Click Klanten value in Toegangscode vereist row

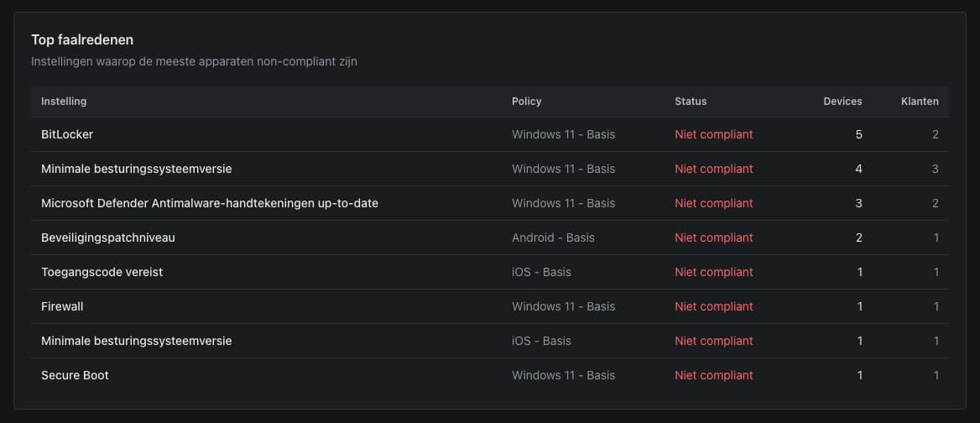tap(936, 272)
